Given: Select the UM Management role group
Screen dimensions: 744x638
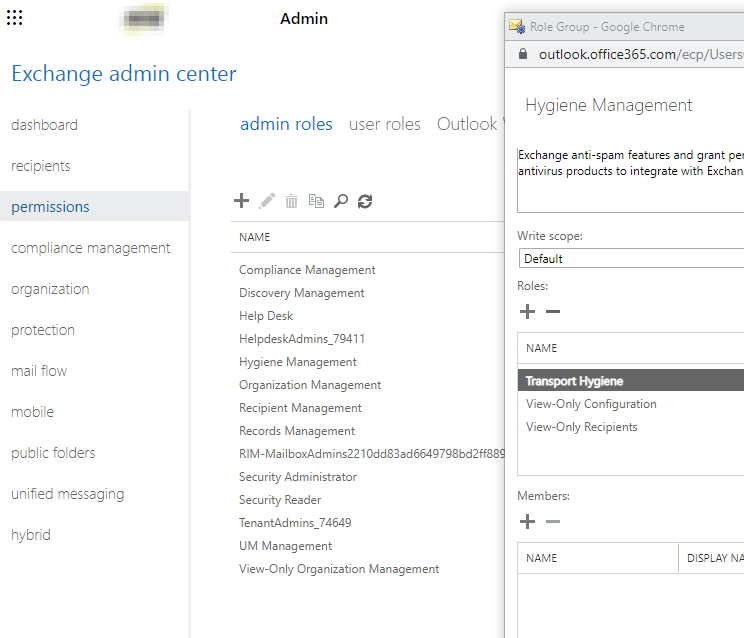Looking at the screenshot, I should click(285, 546).
